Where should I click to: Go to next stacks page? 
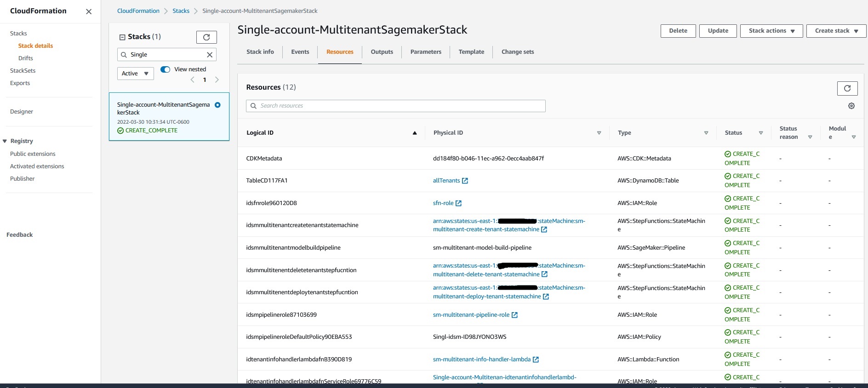tap(217, 80)
